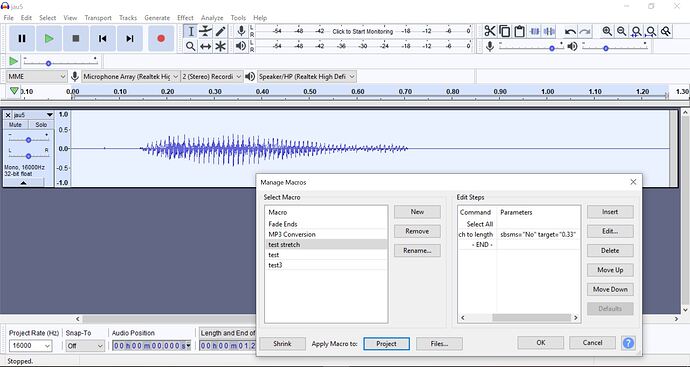Skip to Start of the track
This screenshot has height=367, width=690.
click(x=103, y=39)
